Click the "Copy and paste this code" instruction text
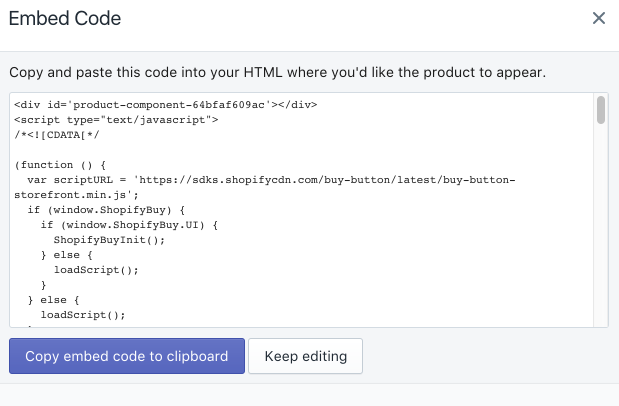Viewport: 619px width, 406px height. tap(277, 73)
